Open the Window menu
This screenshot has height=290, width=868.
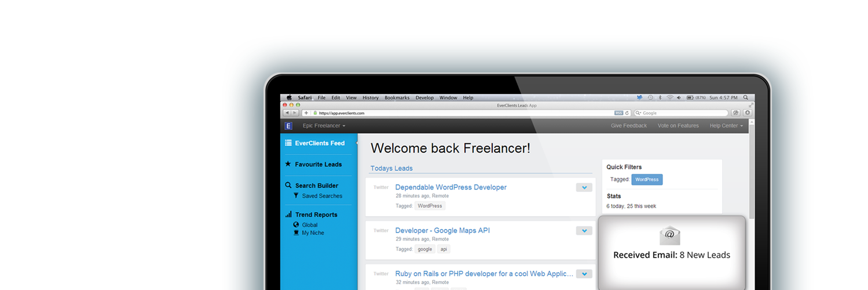tap(448, 97)
